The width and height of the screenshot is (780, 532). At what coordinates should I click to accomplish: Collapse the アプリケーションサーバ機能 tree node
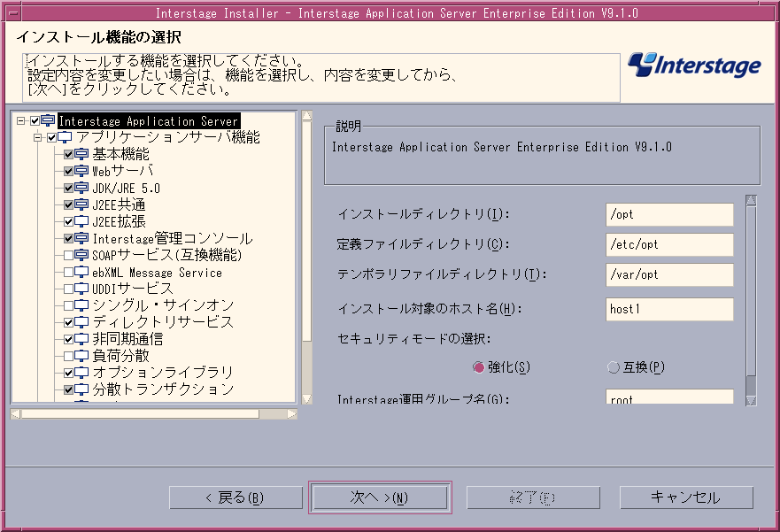coord(38,138)
